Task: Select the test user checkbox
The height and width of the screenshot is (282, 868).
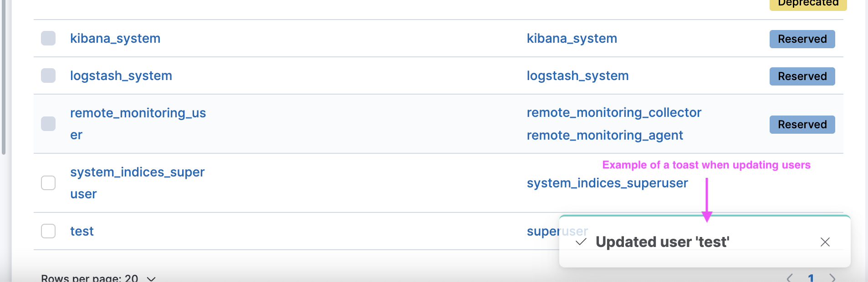Action: coord(48,231)
